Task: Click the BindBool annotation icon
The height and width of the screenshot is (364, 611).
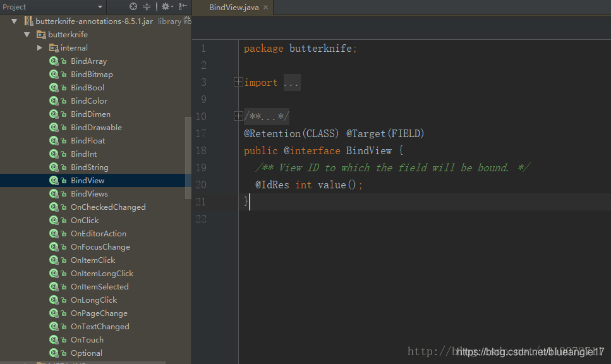Action: pos(54,88)
